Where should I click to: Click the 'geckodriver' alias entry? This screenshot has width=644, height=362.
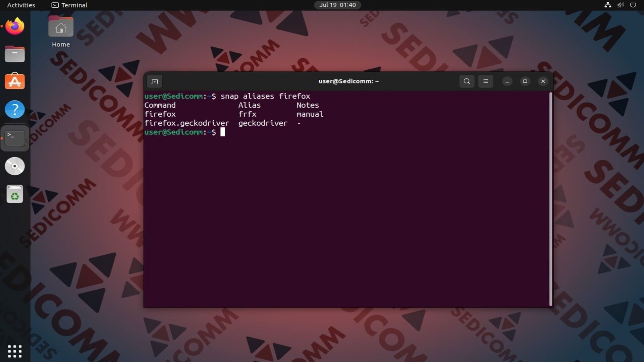tap(263, 123)
